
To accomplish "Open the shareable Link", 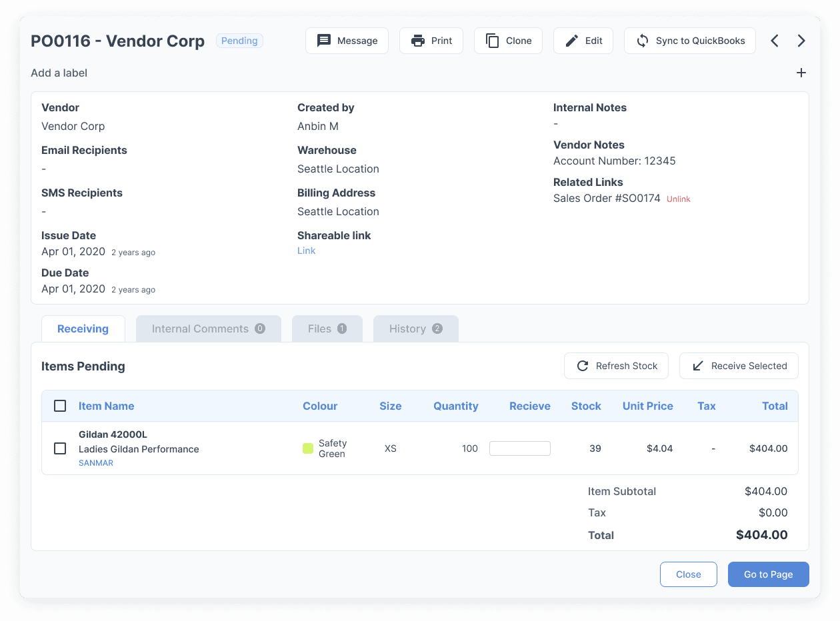I will pos(306,251).
